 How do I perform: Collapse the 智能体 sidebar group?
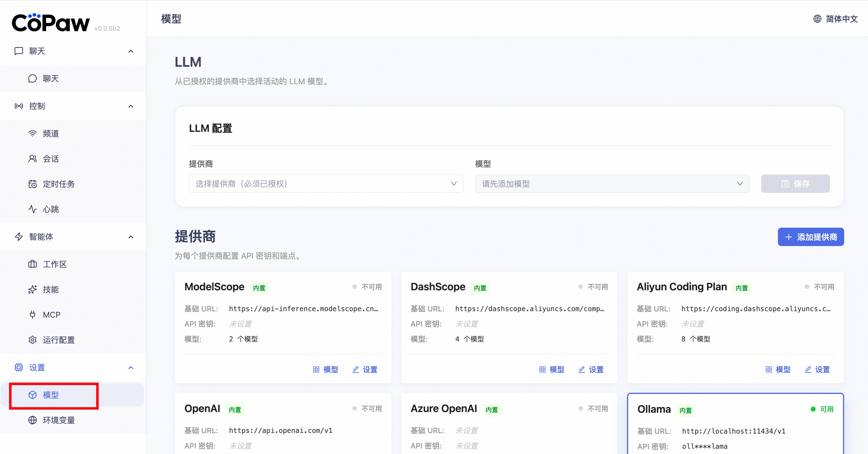coord(131,237)
